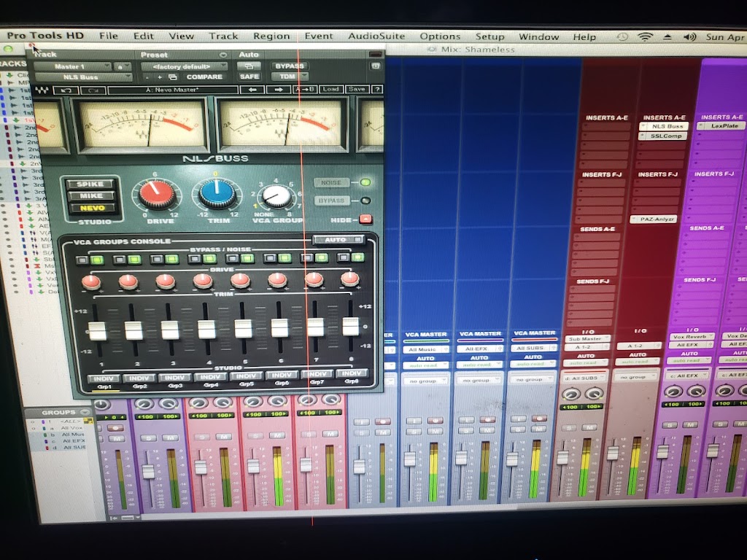Click the VCA group 1 trim fader
Screen dimensions: 747x560
tap(98, 332)
